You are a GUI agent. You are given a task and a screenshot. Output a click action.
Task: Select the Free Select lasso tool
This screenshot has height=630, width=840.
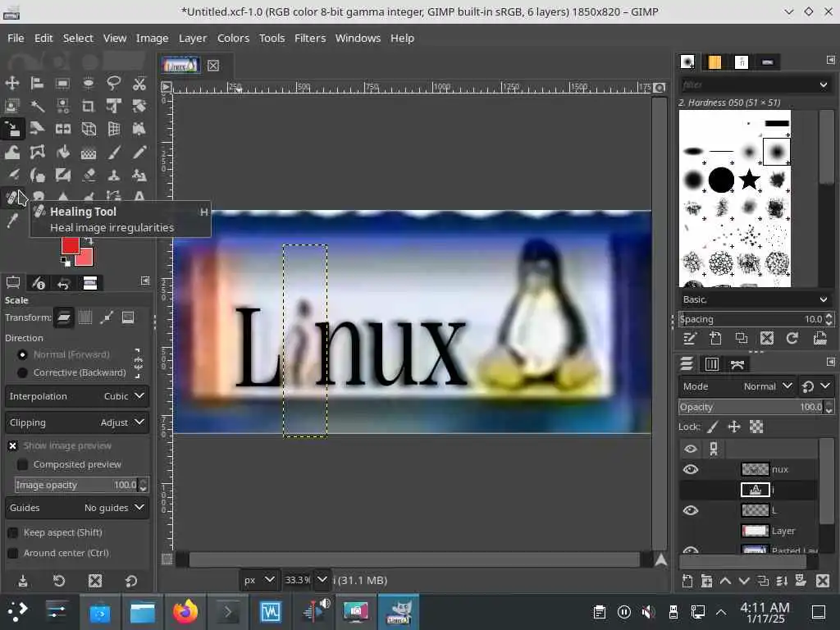pyautogui.click(x=113, y=83)
